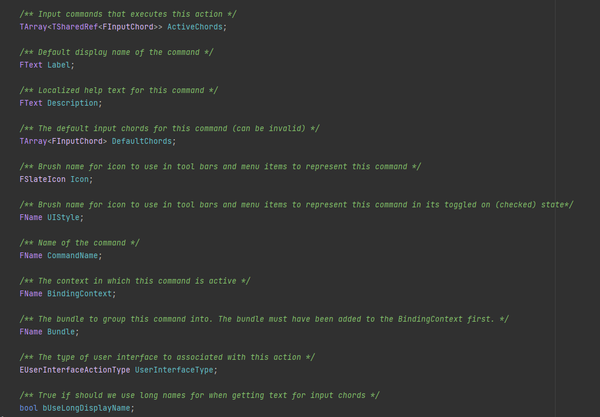Click the "Name of the command" comment
The height and width of the screenshot is (417, 600).
pos(80,243)
